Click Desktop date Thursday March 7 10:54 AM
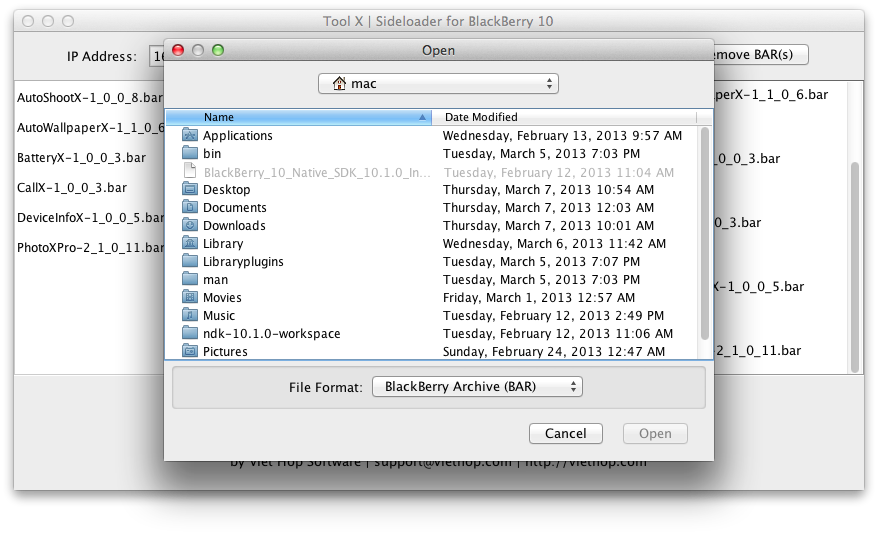 (548, 189)
